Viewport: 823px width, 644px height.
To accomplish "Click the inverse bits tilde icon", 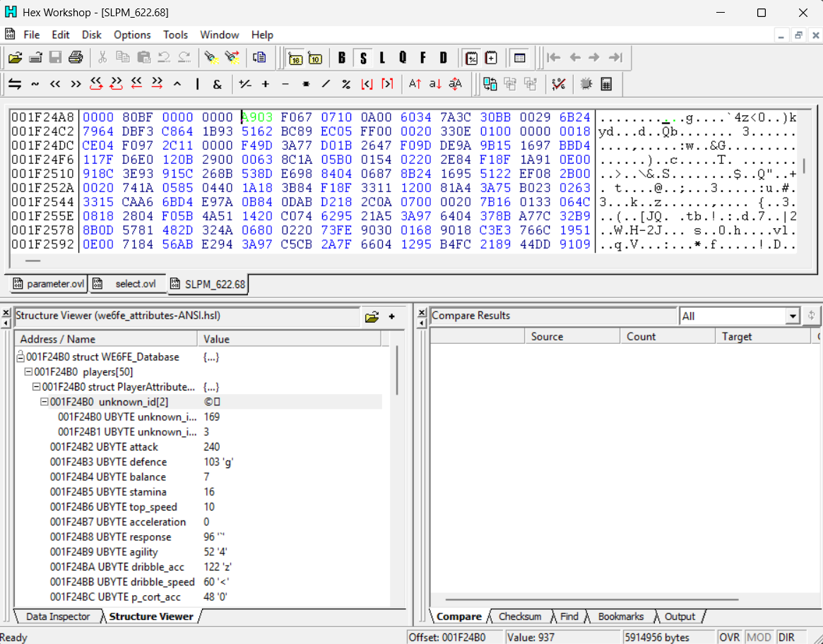I will pyautogui.click(x=35, y=84).
